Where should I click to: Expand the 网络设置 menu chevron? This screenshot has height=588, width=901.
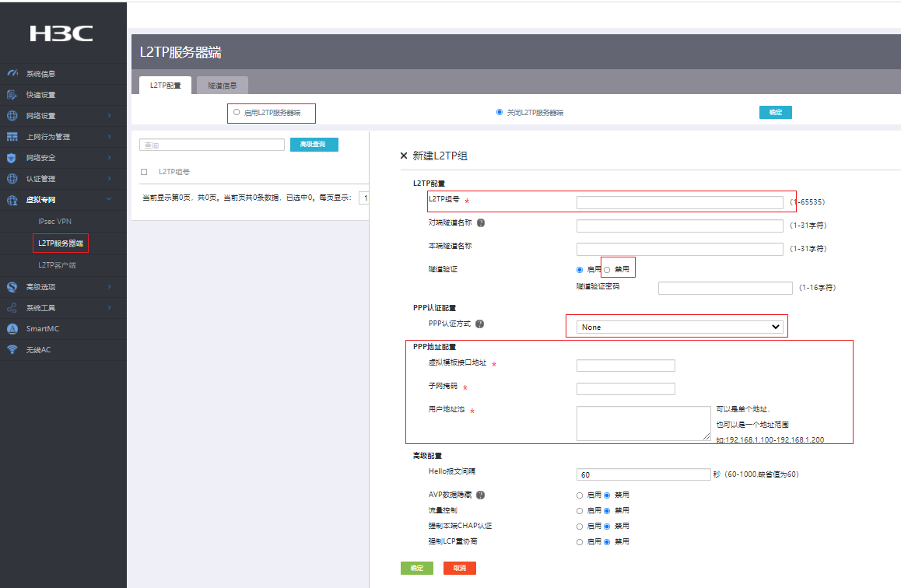[x=109, y=115]
